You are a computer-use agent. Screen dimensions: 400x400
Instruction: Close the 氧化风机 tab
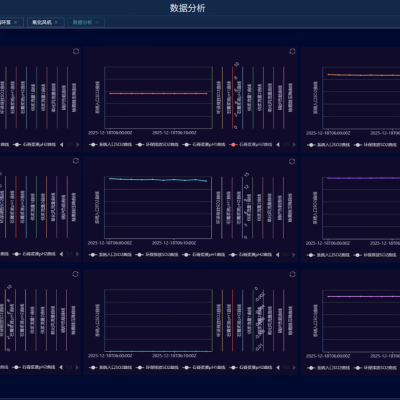click(x=56, y=22)
